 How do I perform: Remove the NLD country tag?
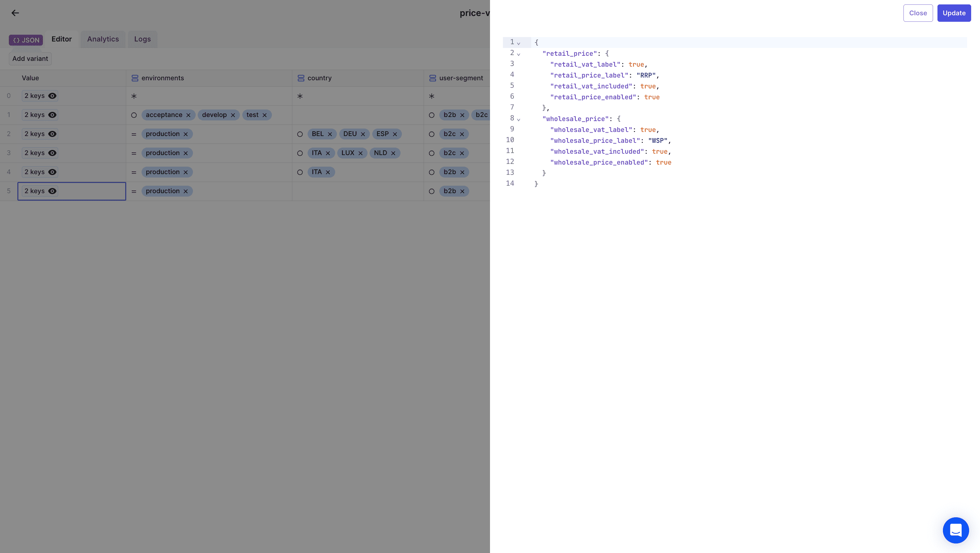393,153
